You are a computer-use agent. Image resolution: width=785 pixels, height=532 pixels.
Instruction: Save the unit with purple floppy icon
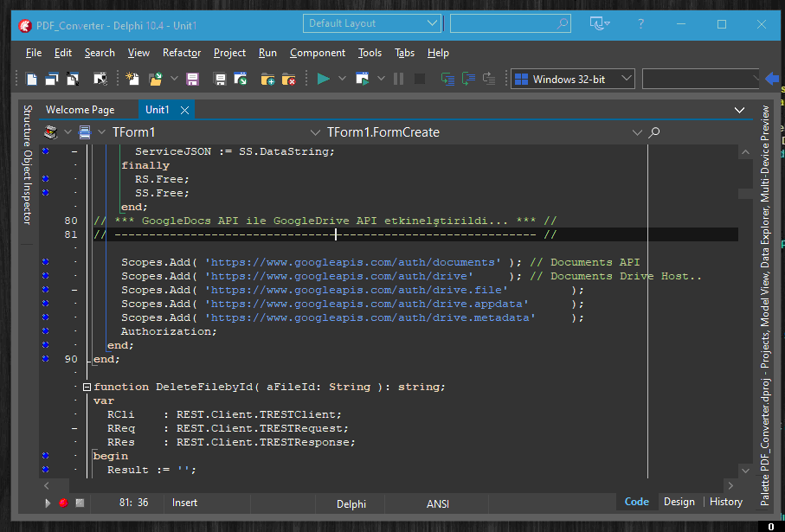coord(192,79)
